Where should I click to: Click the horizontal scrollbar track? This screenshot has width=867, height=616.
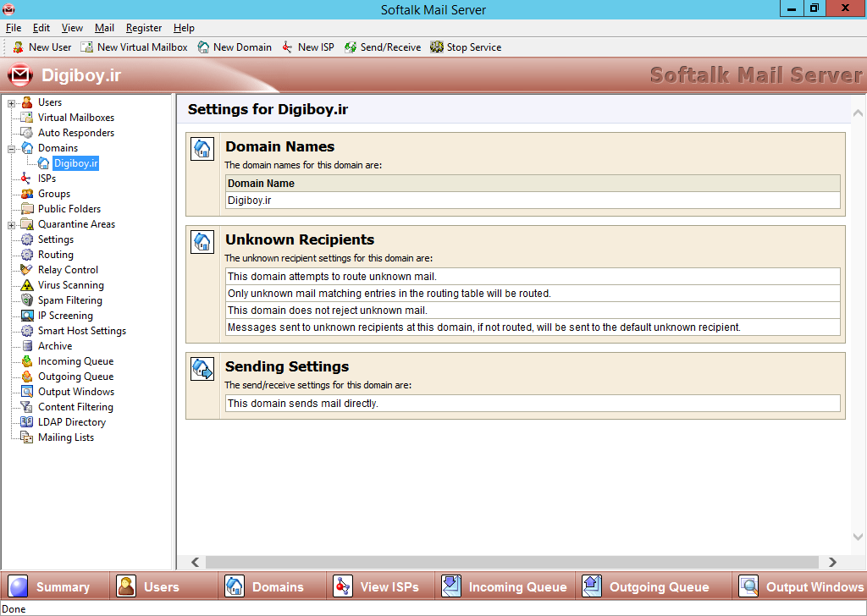point(511,562)
